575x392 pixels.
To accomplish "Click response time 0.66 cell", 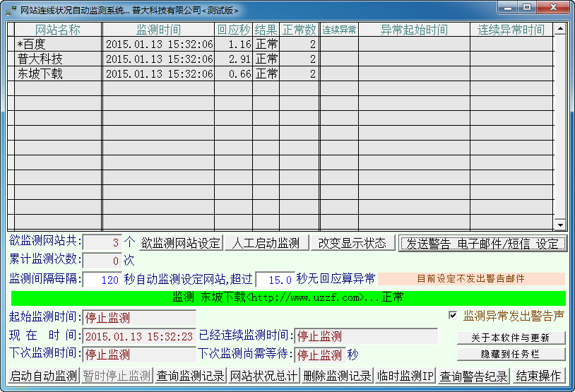I will [234, 73].
